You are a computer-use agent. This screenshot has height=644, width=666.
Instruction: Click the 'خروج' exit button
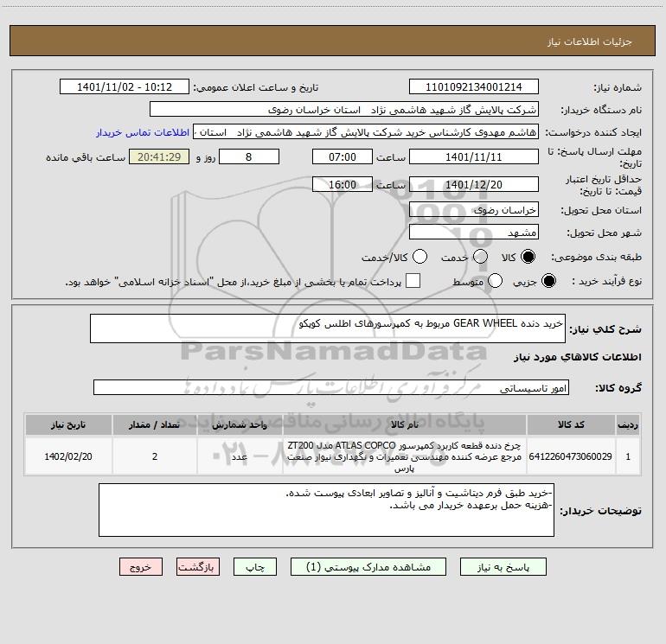point(141,567)
